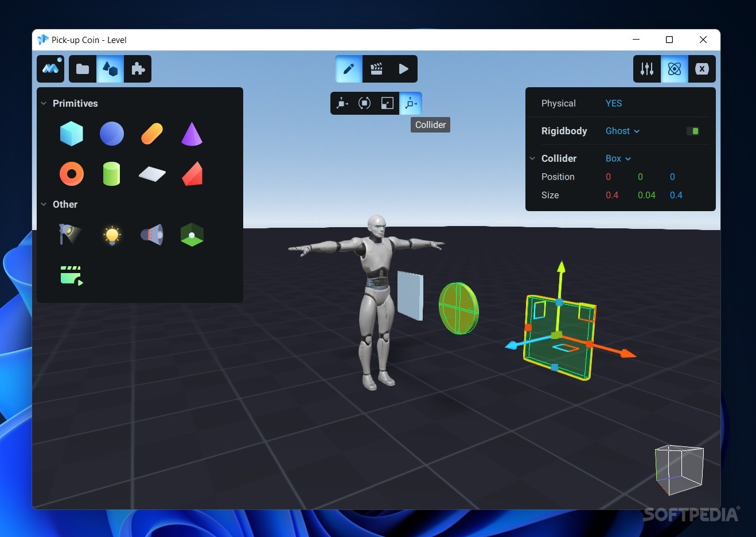Add a red wedge primitive
756x537 pixels.
[192, 174]
